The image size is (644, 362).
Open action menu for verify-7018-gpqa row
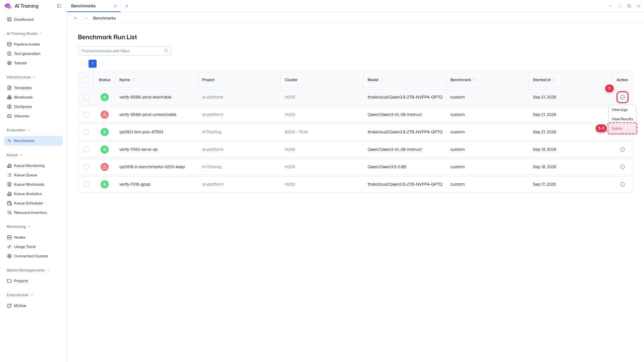pos(622,184)
